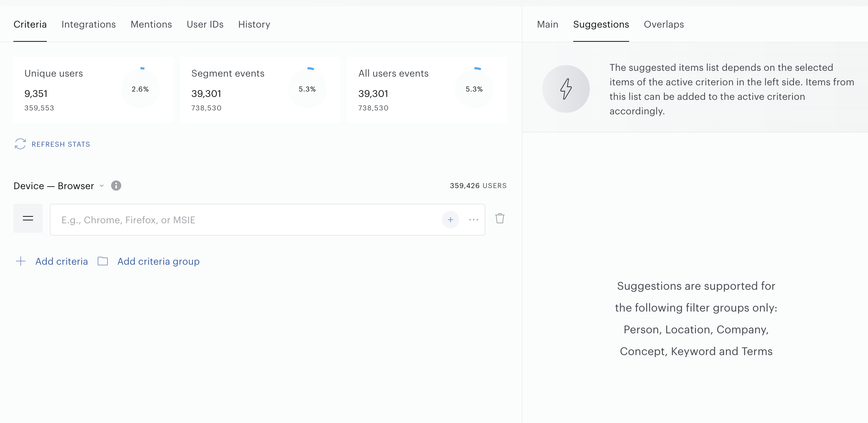Select the Segment events label

228,73
